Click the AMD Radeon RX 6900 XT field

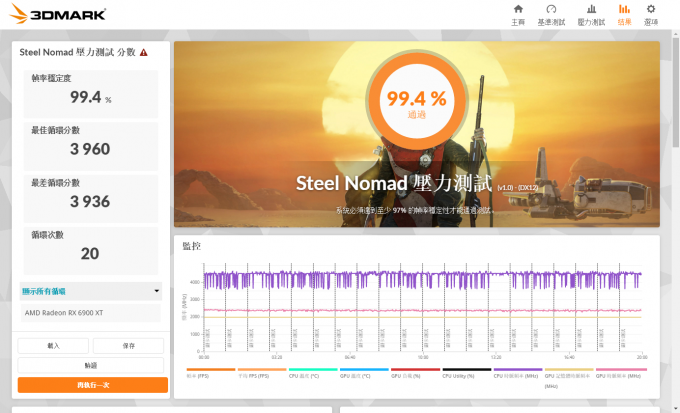(x=91, y=313)
